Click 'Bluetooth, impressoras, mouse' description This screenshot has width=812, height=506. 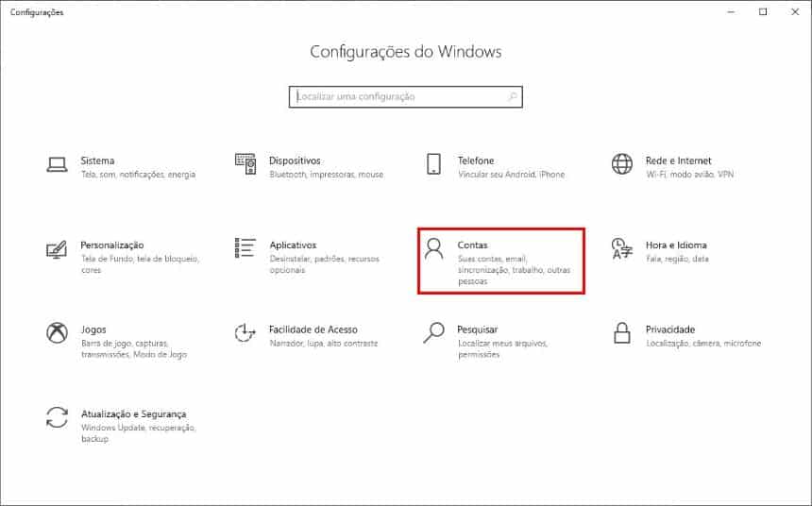point(327,175)
